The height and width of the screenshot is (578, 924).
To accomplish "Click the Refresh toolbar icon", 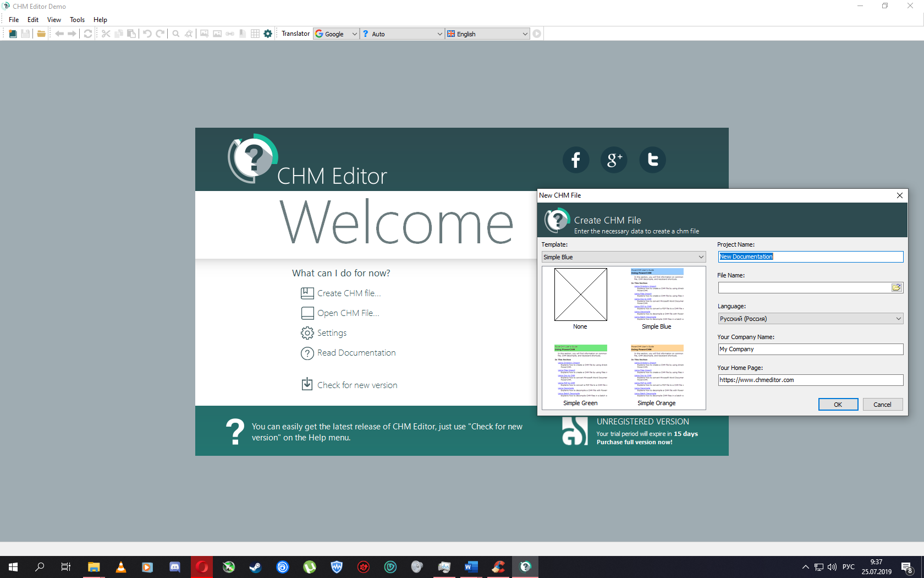I will click(x=88, y=34).
